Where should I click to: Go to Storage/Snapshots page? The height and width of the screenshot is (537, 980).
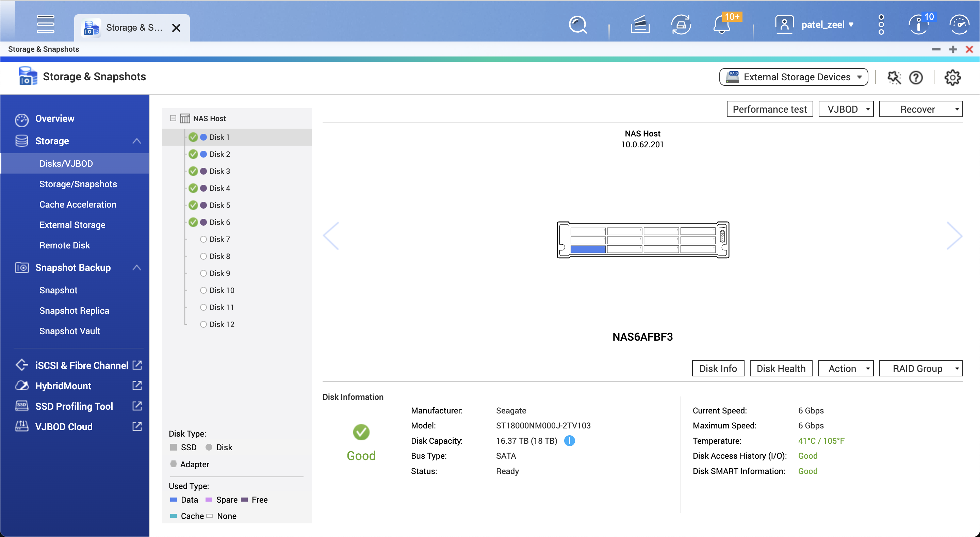(x=78, y=184)
